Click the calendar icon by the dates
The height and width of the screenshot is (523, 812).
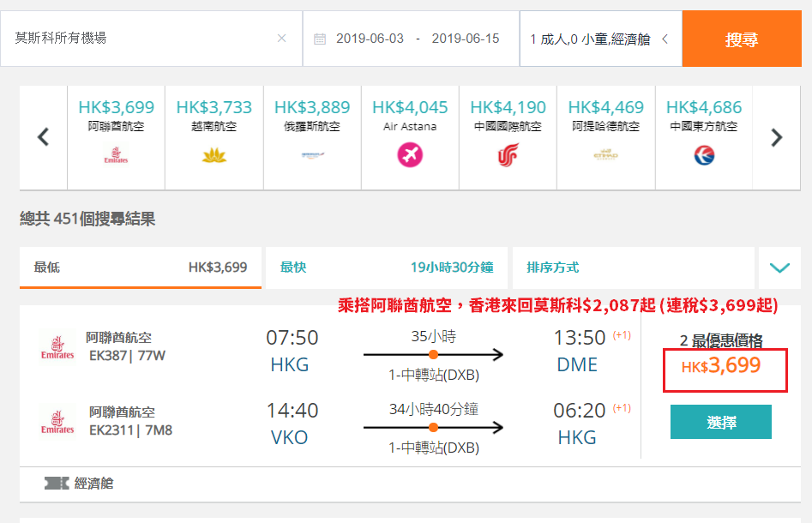tap(320, 39)
